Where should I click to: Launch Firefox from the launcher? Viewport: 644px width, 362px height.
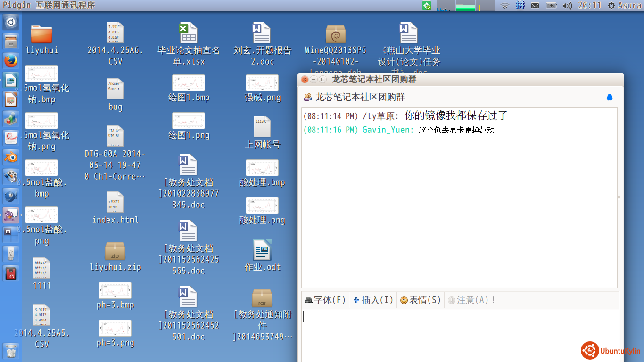point(11,60)
